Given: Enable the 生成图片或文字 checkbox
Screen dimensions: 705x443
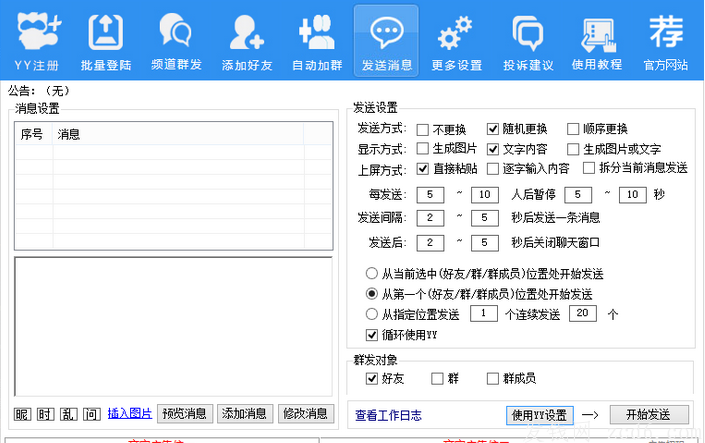Looking at the screenshot, I should 573,149.
